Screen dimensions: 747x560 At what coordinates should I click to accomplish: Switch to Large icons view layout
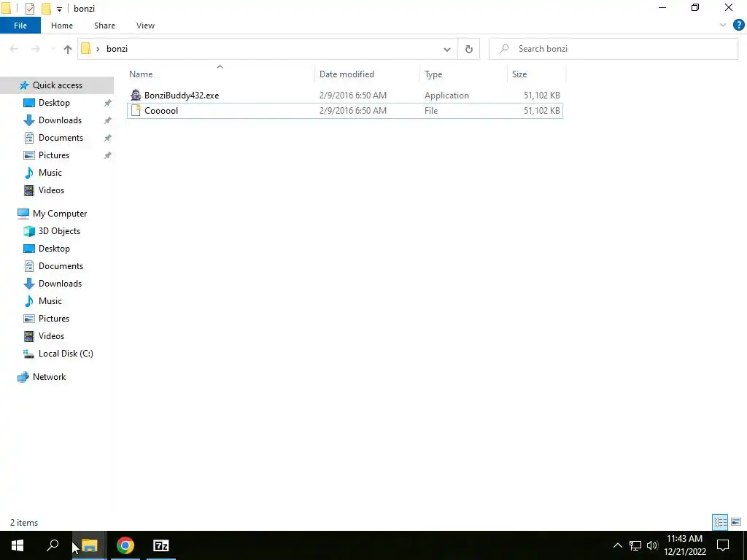click(x=736, y=522)
